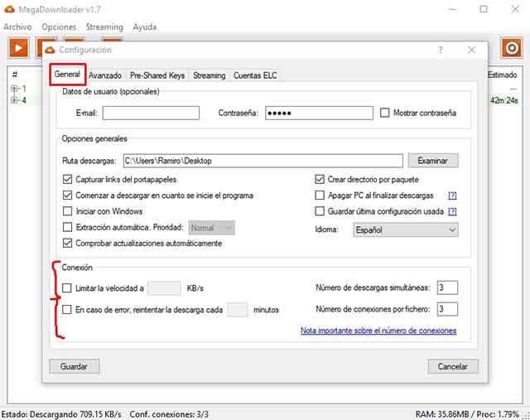The height and width of the screenshot is (420, 530).
Task: Enable Mostrar contraseña checkbox
Action: coord(384,113)
